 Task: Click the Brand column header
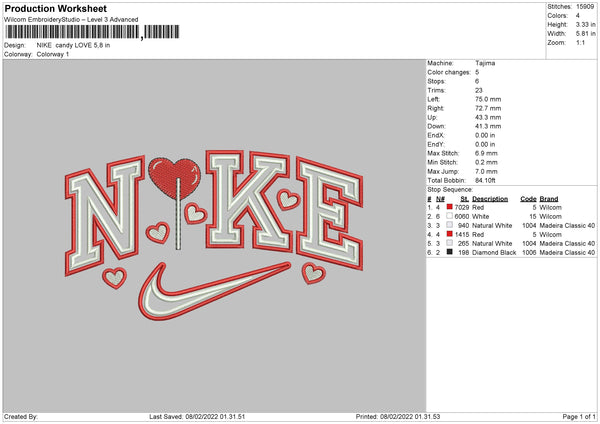[549, 199]
